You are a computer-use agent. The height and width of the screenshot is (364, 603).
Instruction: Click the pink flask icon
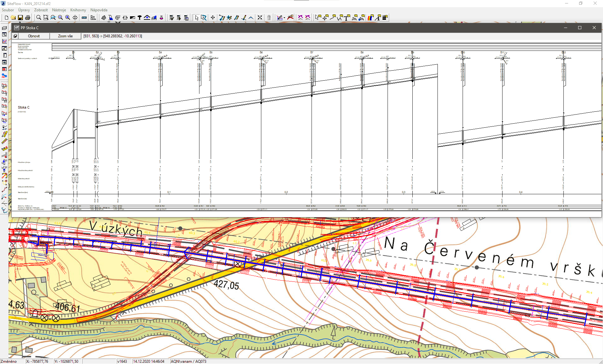[x=161, y=18]
